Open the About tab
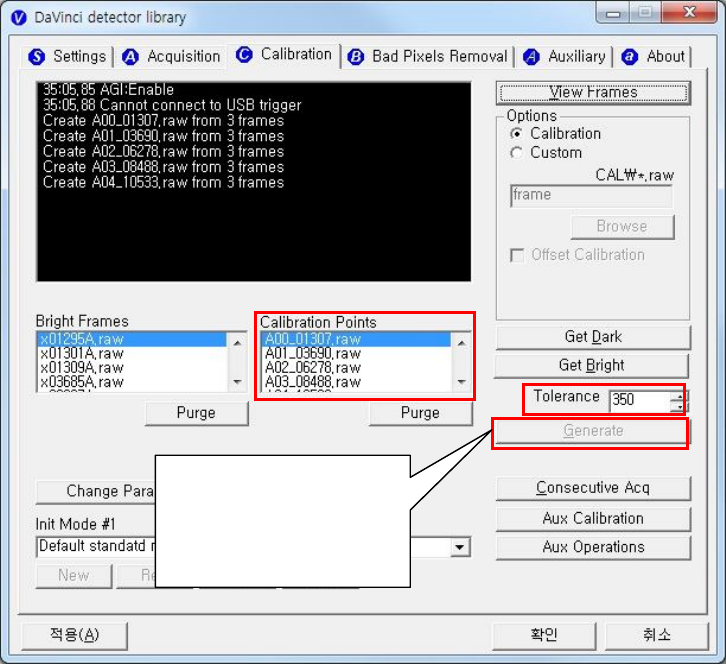Image resolution: width=726 pixels, height=664 pixels. coord(653,56)
